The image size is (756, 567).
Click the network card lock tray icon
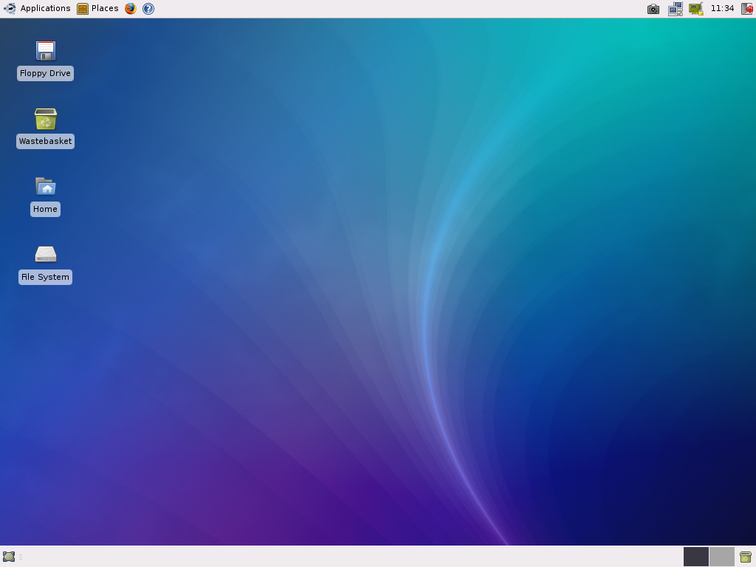[x=696, y=9]
